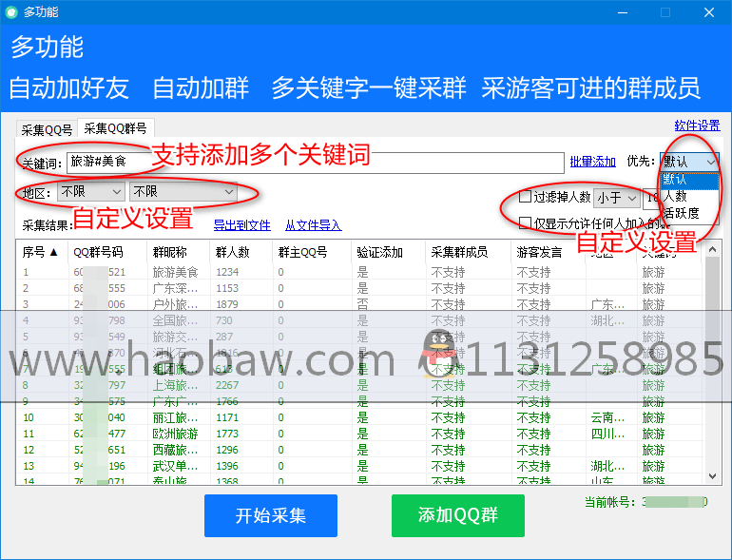Choose 活跃度 from the priority list
The width and height of the screenshot is (732, 560).
682,213
